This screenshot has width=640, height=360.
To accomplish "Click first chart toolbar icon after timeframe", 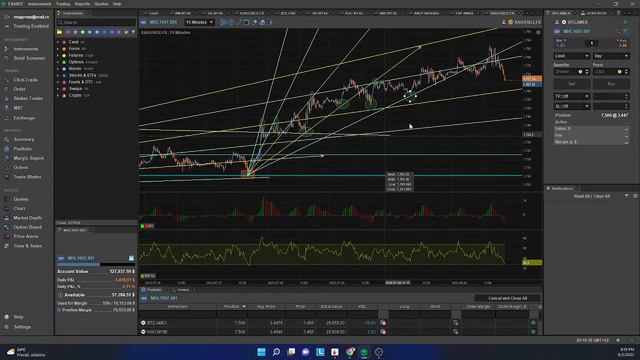I will pyautogui.click(x=223, y=22).
